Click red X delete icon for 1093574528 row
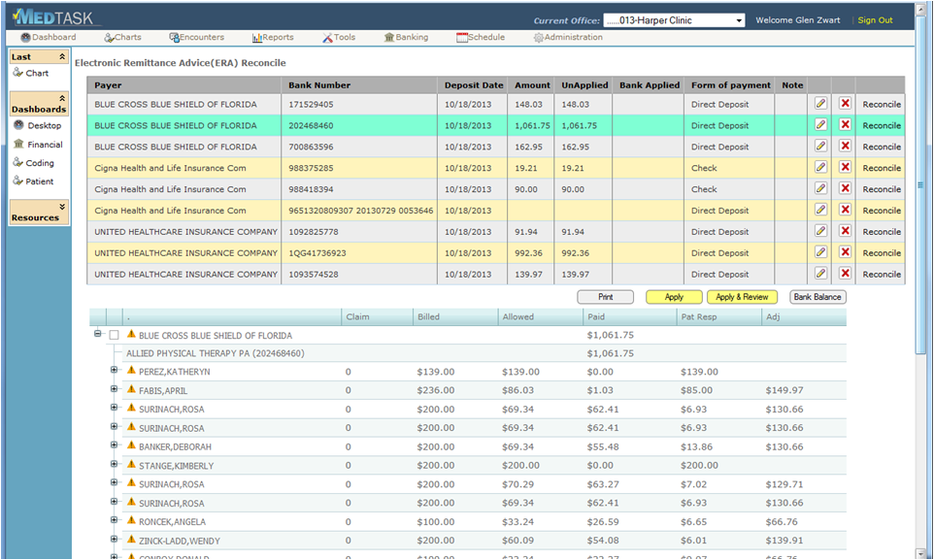The image size is (934, 560). (845, 274)
